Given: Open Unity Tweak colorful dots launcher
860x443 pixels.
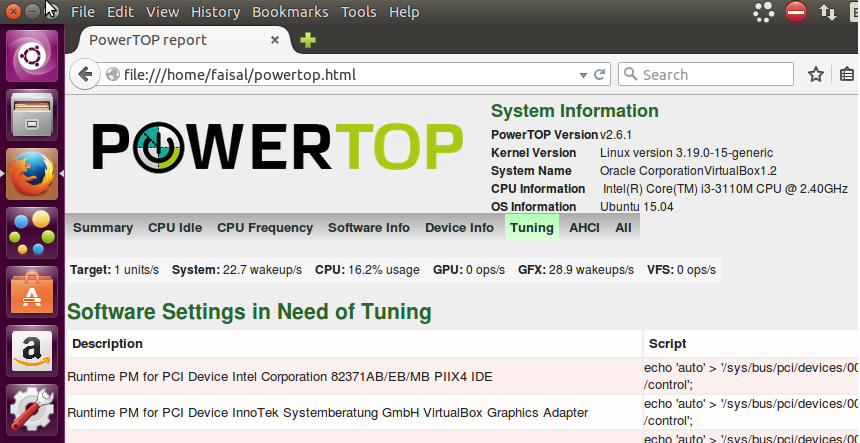Looking at the screenshot, I should [x=32, y=232].
